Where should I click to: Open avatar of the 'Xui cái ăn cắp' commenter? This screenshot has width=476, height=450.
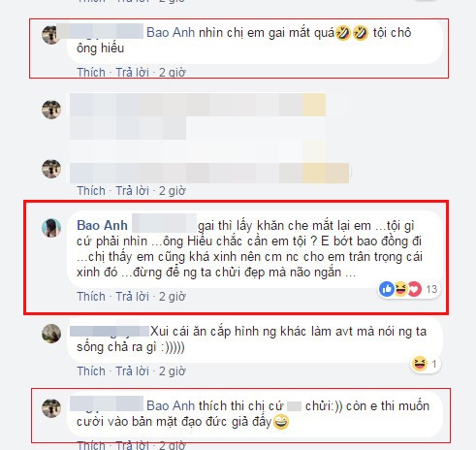[51, 334]
